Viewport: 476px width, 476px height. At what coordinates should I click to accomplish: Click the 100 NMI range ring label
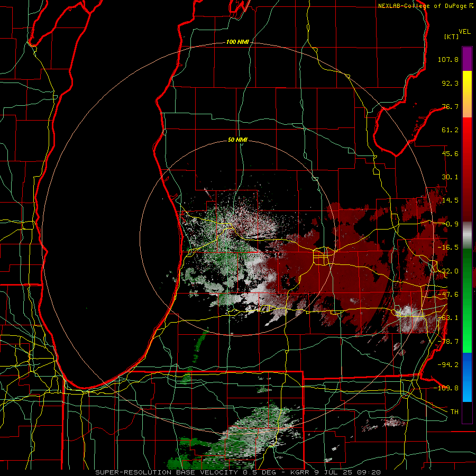(x=237, y=42)
